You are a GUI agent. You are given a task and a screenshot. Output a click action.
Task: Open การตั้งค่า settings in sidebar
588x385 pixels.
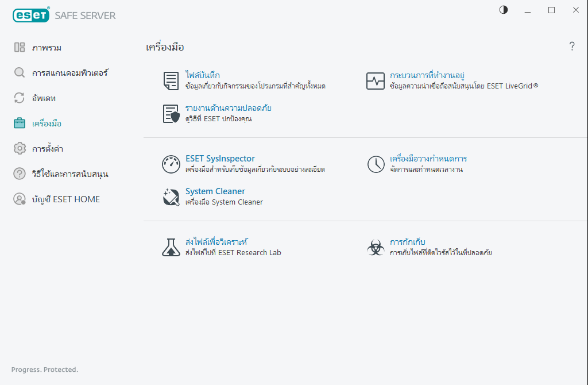pos(47,149)
